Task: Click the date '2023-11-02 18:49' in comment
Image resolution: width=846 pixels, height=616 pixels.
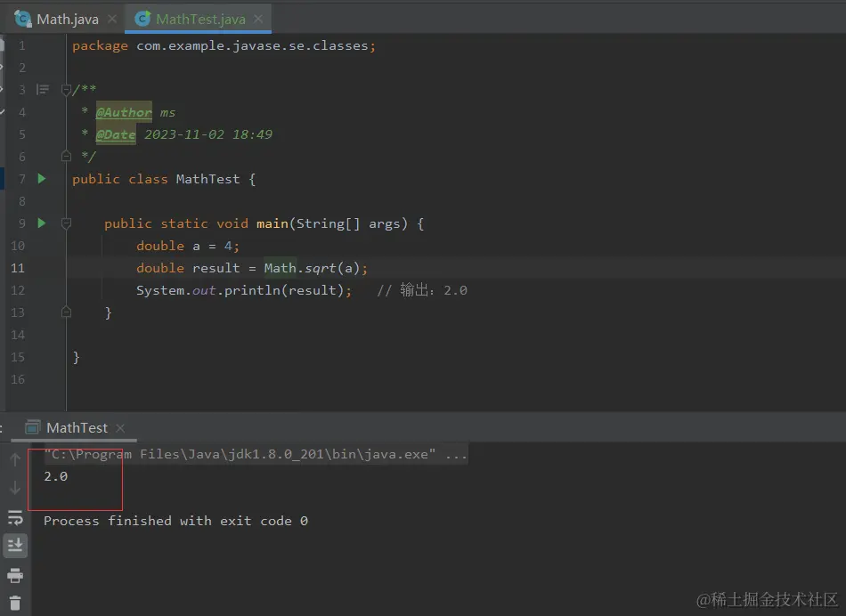Action: coord(208,134)
